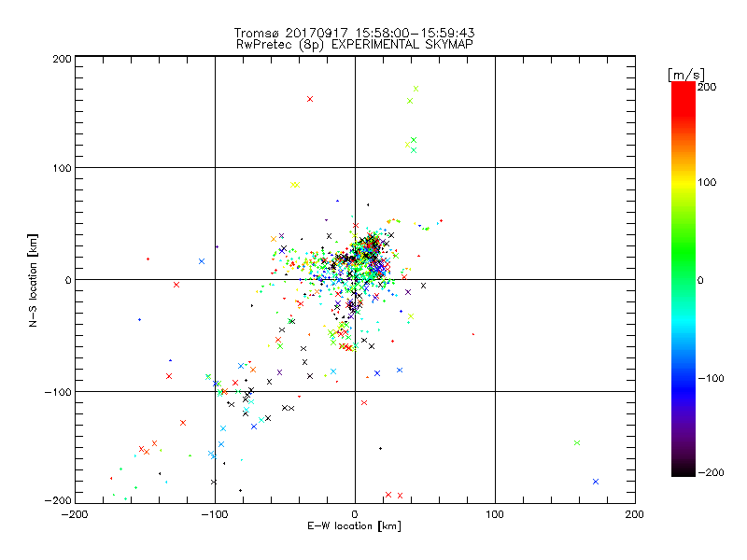The image size is (747, 560).
Task: Click the color bar's '200' top label
Action: (x=707, y=87)
